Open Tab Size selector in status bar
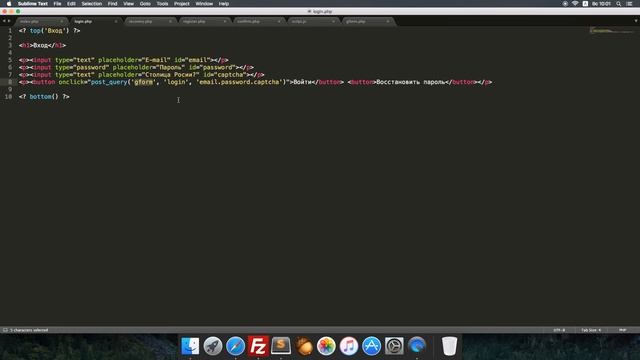Screen dimensions: 640x360 point(591,330)
